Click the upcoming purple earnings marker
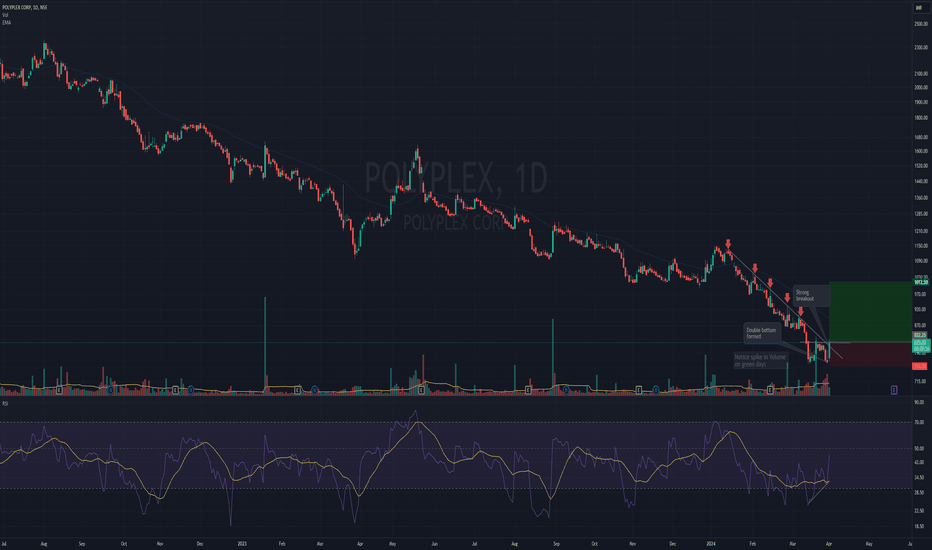Screen dimensions: 932x550 click(893, 390)
